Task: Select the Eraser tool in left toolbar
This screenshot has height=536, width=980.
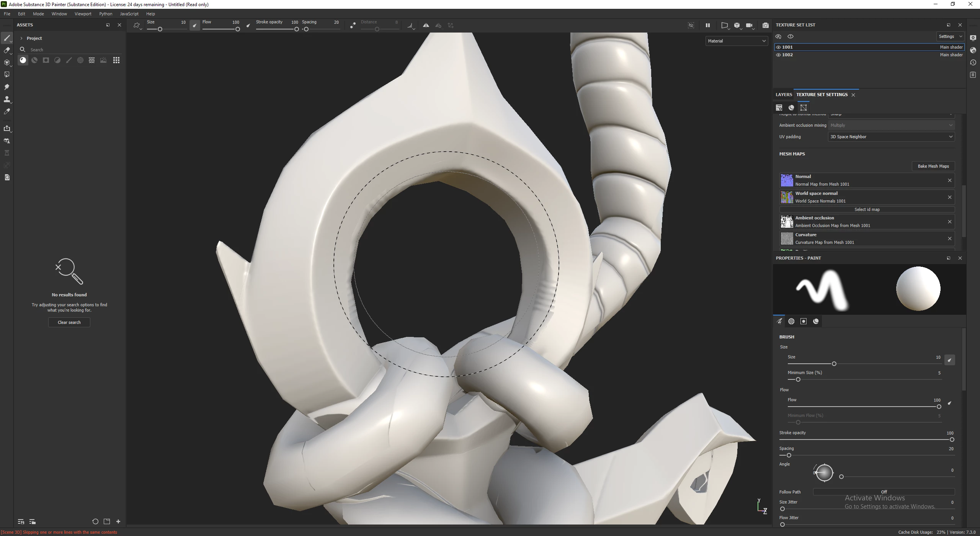Action: pyautogui.click(x=7, y=50)
